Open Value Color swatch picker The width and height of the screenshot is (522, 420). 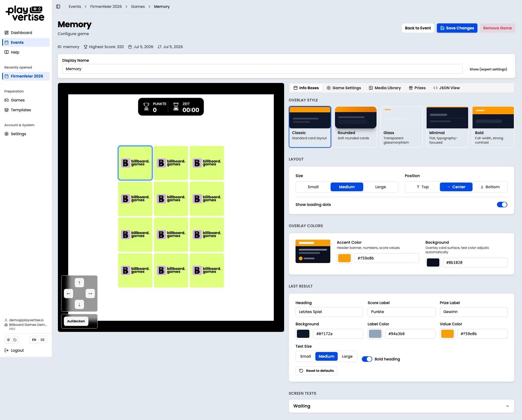(448, 334)
